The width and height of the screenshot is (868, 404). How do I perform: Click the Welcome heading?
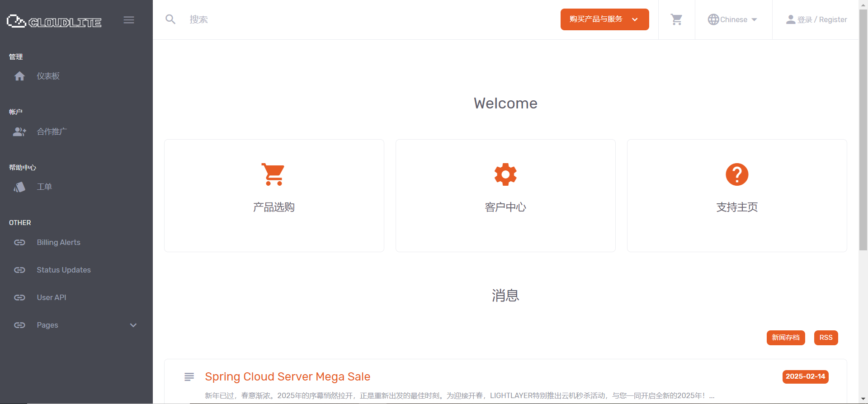click(x=505, y=103)
